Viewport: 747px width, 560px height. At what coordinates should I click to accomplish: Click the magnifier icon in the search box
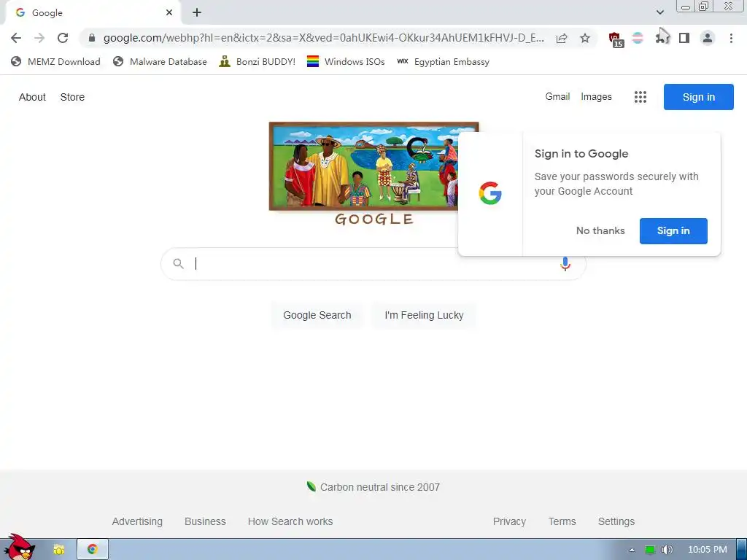coord(178,263)
